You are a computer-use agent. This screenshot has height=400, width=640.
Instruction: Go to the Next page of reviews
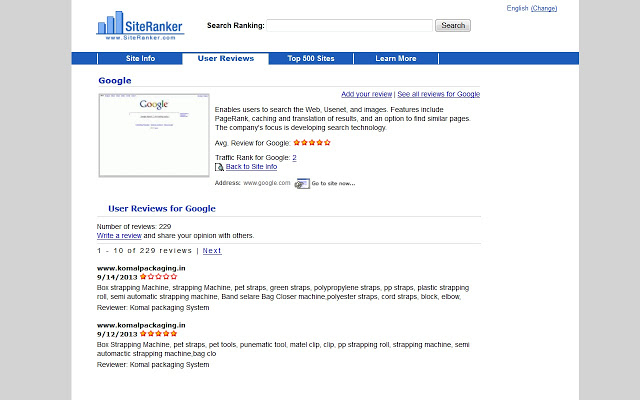(x=212, y=251)
